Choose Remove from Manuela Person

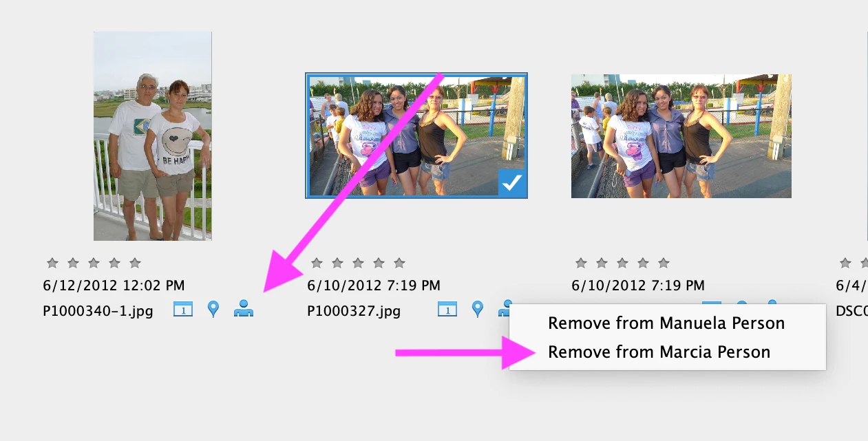(666, 323)
